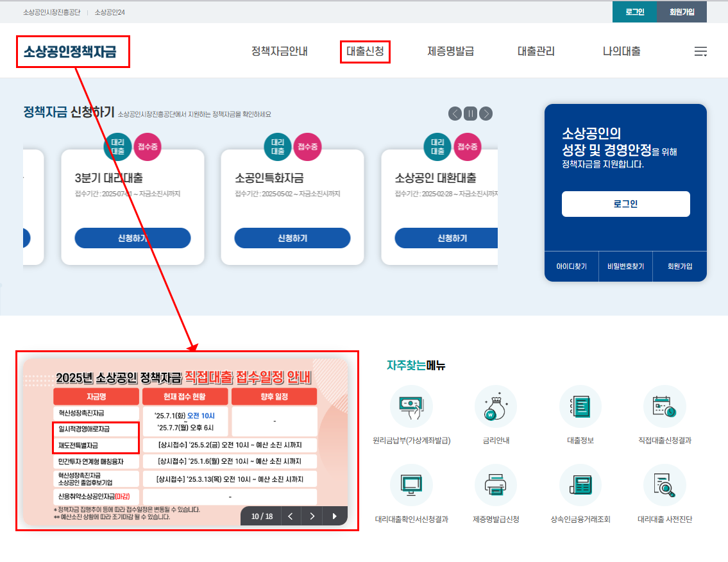Open 금리안내 money bag icon
The image size is (728, 562).
tap(496, 407)
